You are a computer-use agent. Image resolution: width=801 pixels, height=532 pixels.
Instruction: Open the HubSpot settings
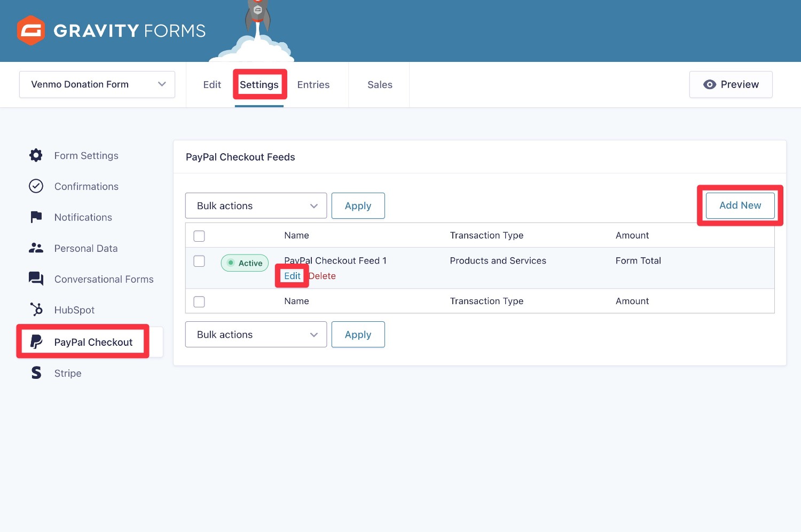(x=74, y=310)
